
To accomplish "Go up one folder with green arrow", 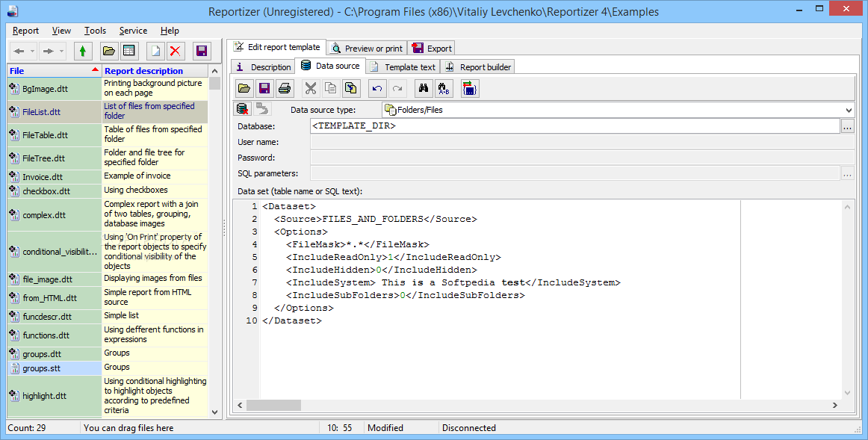I will [x=82, y=52].
